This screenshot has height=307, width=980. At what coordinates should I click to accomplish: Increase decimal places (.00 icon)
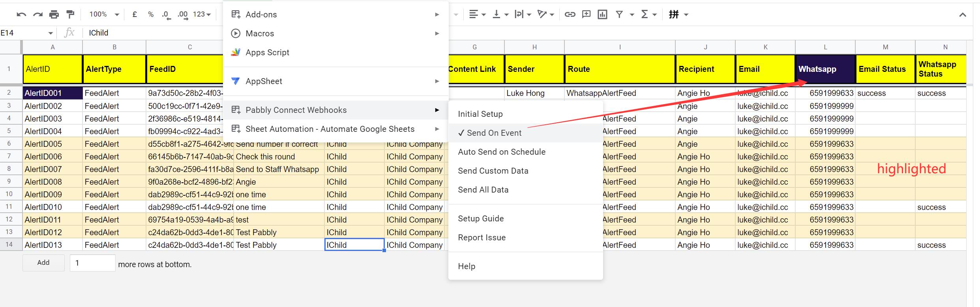(182, 15)
